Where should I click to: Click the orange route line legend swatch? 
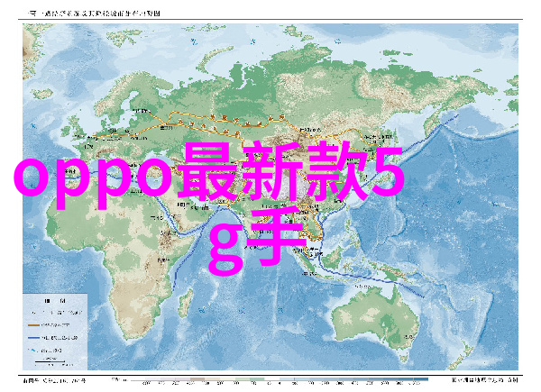(33, 325)
